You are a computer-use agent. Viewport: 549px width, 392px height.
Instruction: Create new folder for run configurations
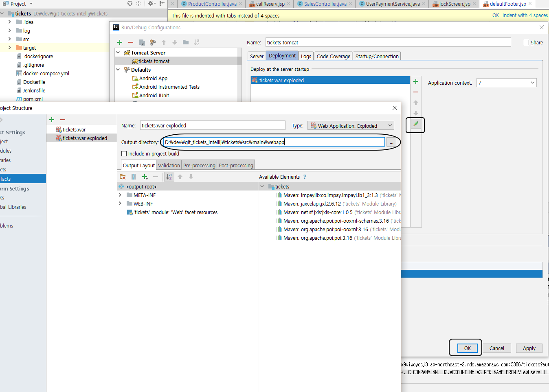click(186, 42)
